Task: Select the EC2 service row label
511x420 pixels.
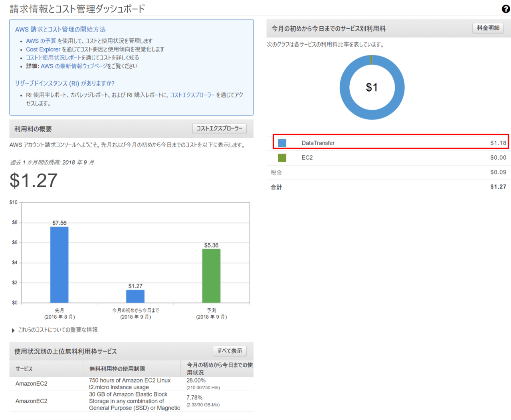Action: (307, 158)
